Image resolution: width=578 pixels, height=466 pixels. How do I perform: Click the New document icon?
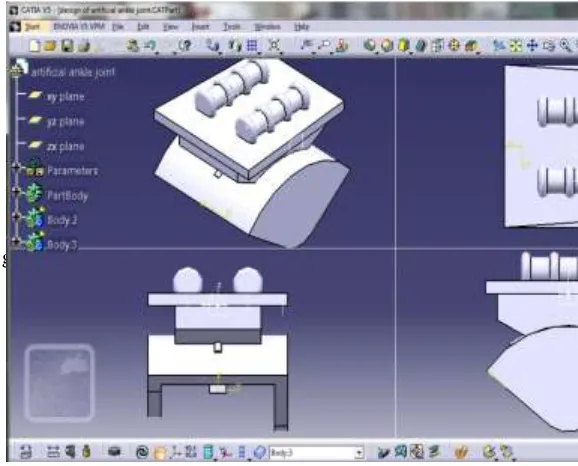tap(34, 46)
